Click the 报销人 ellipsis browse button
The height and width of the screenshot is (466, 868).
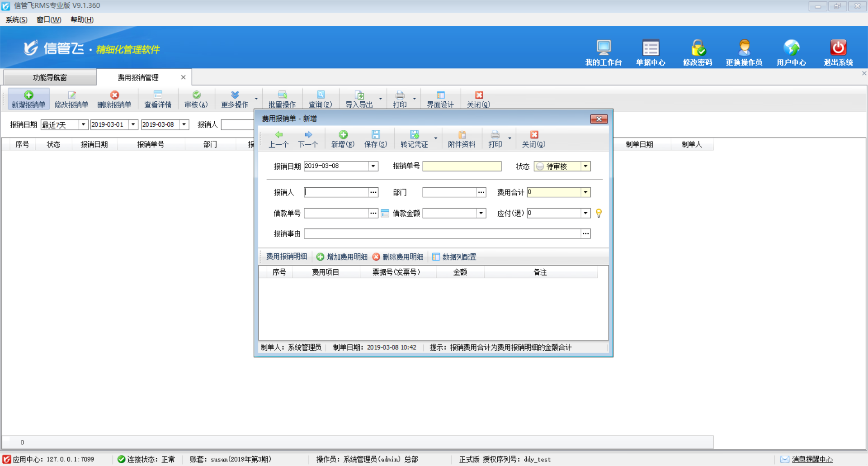coord(373,192)
